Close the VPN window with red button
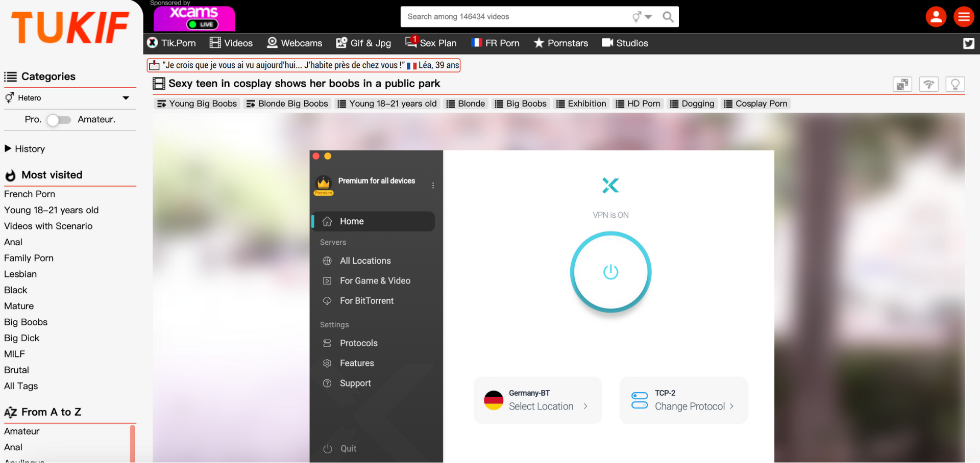This screenshot has height=463, width=980. click(316, 156)
